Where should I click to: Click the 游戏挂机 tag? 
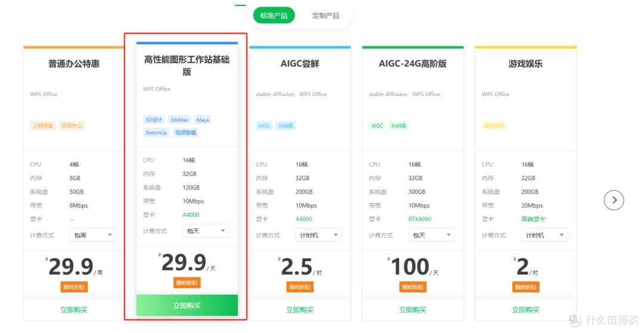click(x=494, y=126)
